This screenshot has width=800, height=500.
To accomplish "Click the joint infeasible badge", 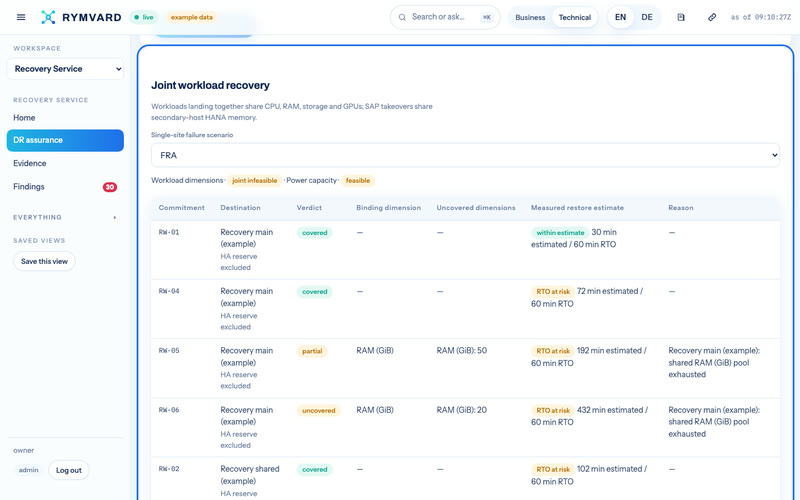I will tap(255, 181).
